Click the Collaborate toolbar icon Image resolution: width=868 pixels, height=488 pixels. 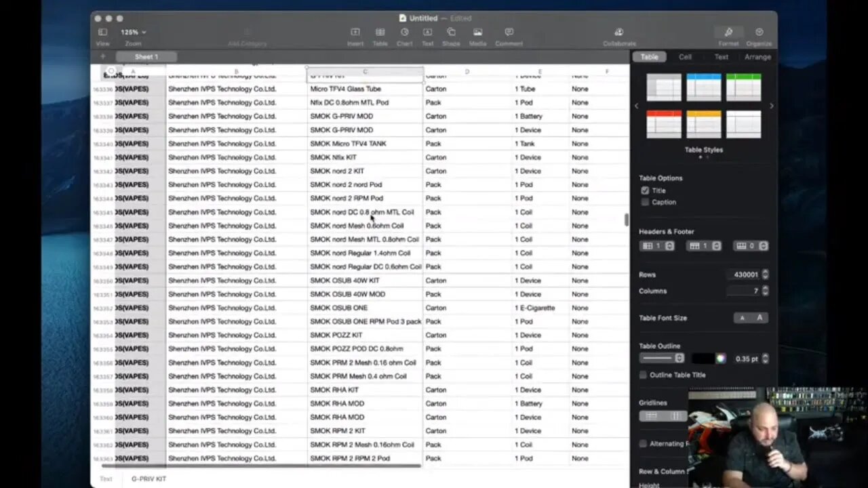pos(618,32)
